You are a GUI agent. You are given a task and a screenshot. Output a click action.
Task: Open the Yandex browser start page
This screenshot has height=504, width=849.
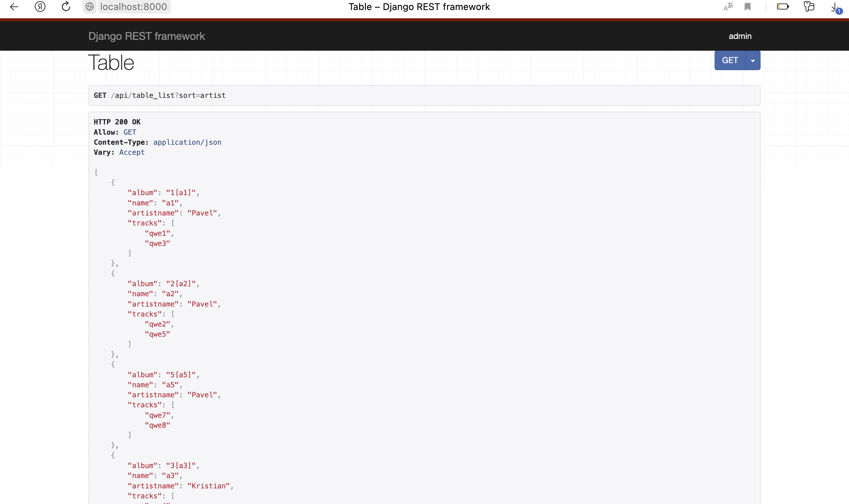[40, 7]
